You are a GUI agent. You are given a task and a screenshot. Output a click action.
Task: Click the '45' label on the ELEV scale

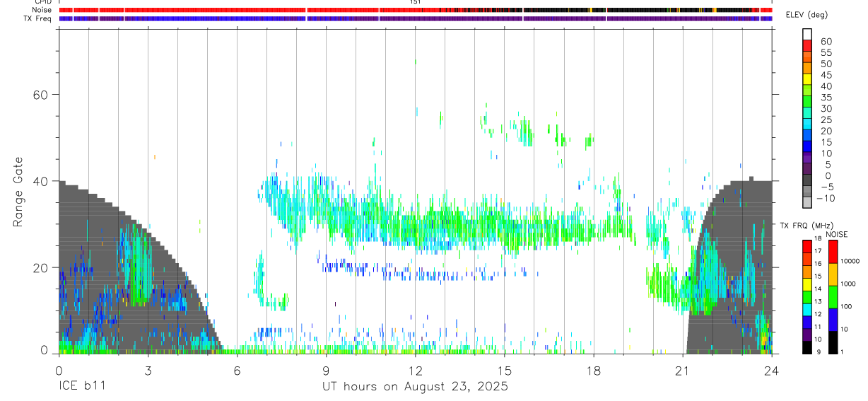click(826, 75)
